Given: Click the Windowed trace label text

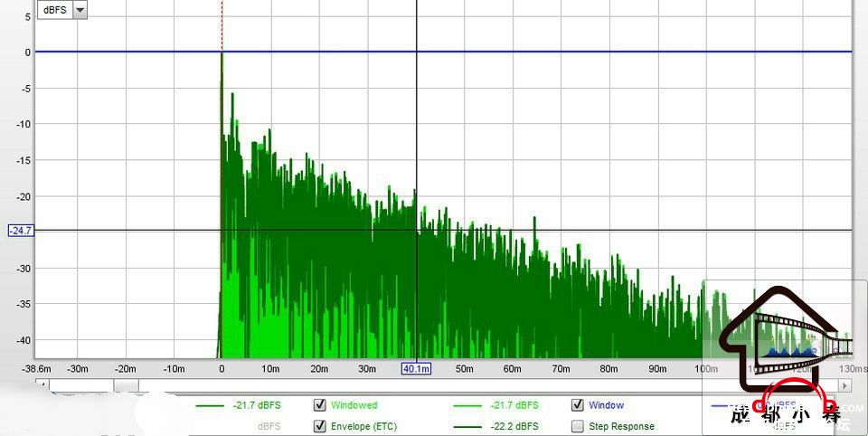Looking at the screenshot, I should (354, 405).
